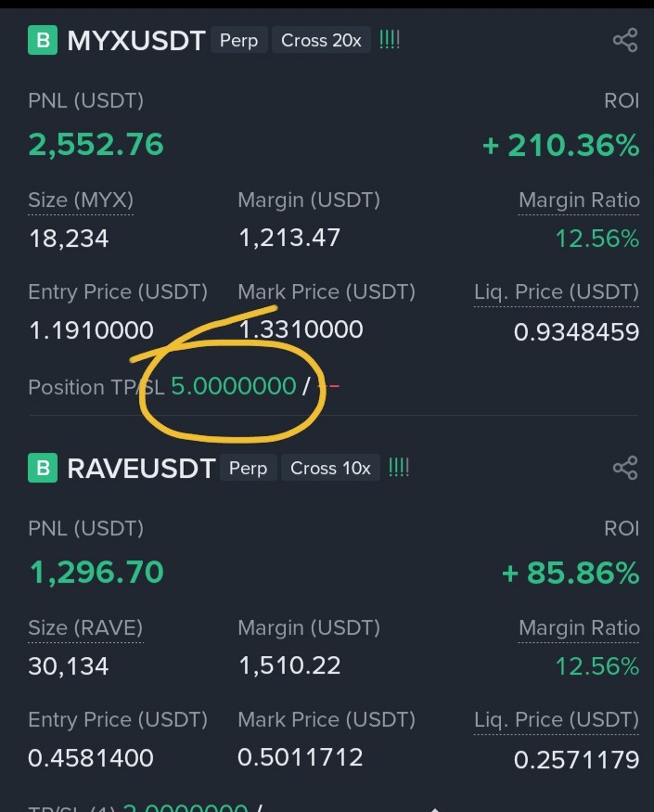The height and width of the screenshot is (812, 654).
Task: Tap the Cross 20x leverage tag
Action: tap(321, 40)
